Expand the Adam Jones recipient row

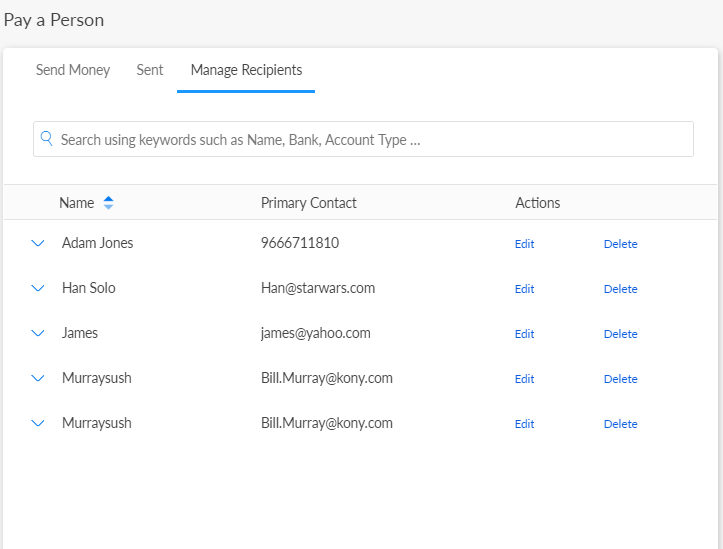[38, 243]
